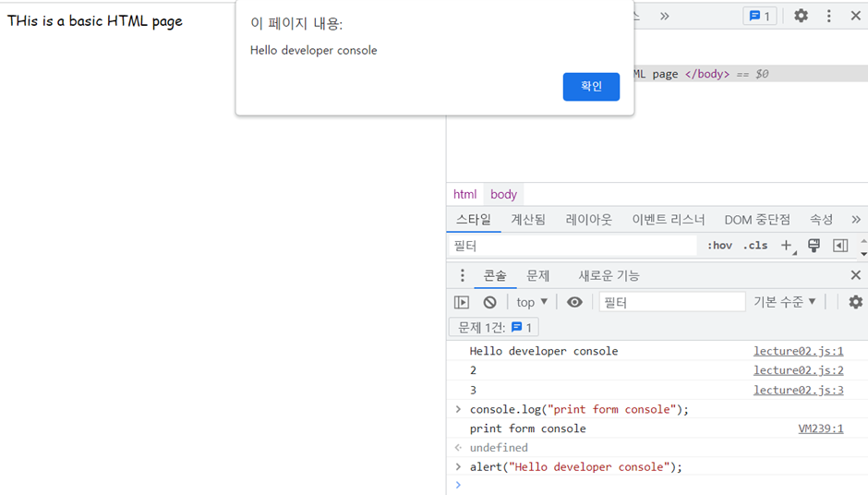
Task: Toggle rendering emulations paintbrush icon
Action: (x=814, y=246)
